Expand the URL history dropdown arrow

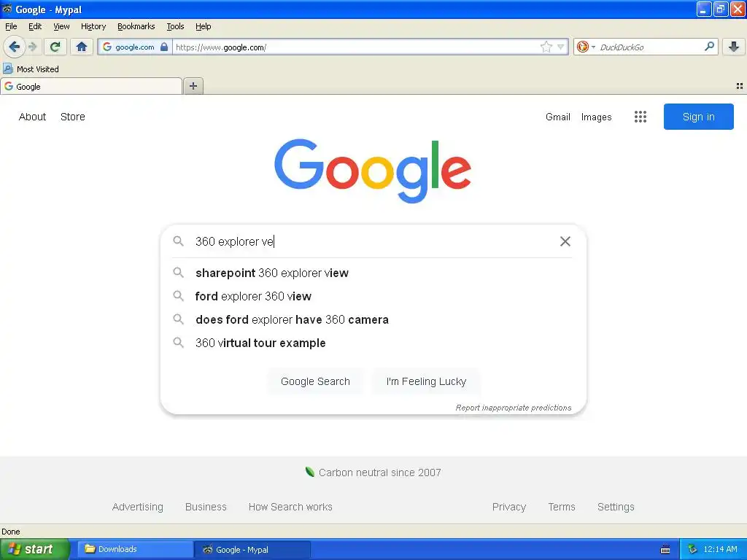pos(561,47)
